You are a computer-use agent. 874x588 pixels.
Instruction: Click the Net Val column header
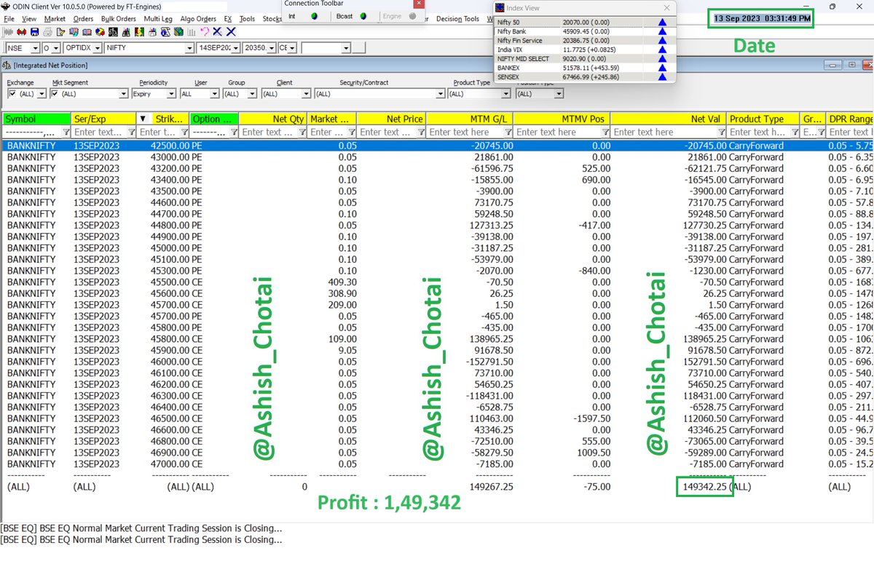668,119
